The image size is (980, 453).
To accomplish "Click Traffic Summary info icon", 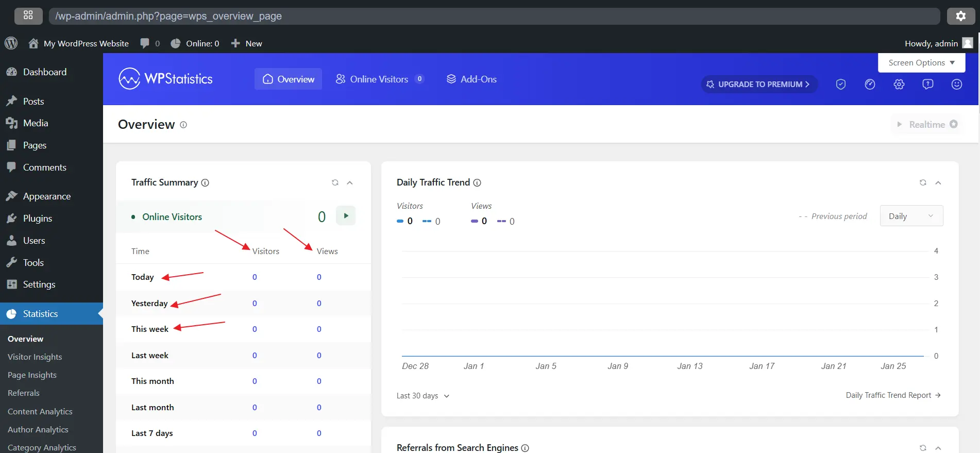I will click(x=205, y=182).
